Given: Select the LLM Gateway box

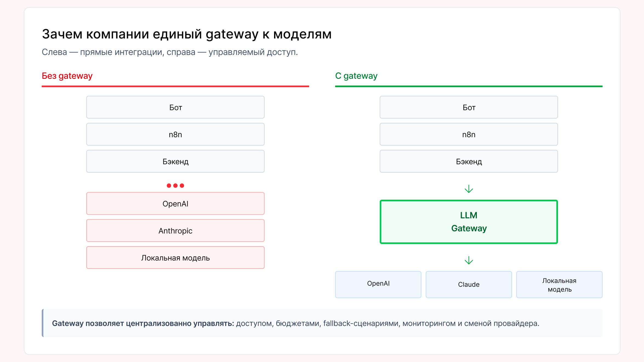Looking at the screenshot, I should [469, 222].
